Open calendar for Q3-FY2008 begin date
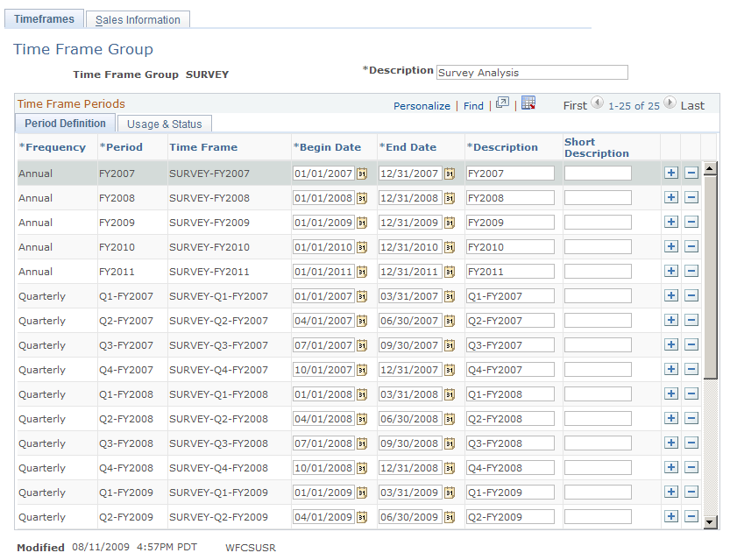This screenshot has height=560, width=730. pos(362,443)
